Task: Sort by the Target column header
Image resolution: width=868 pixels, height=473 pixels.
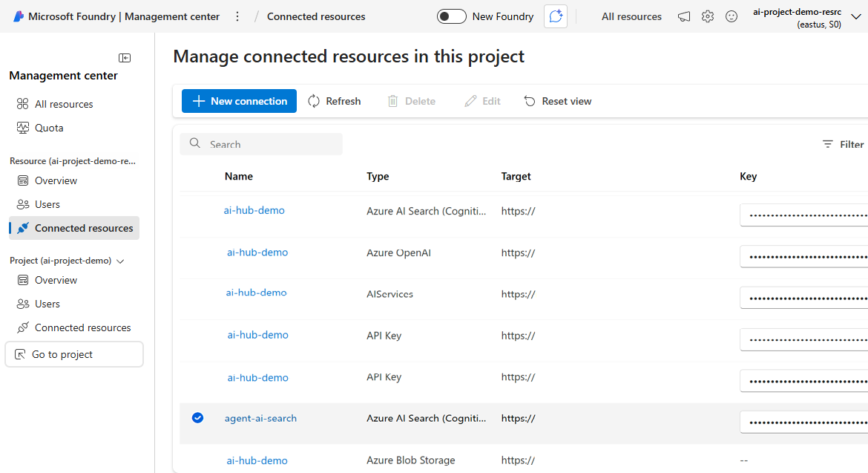Action: click(516, 176)
